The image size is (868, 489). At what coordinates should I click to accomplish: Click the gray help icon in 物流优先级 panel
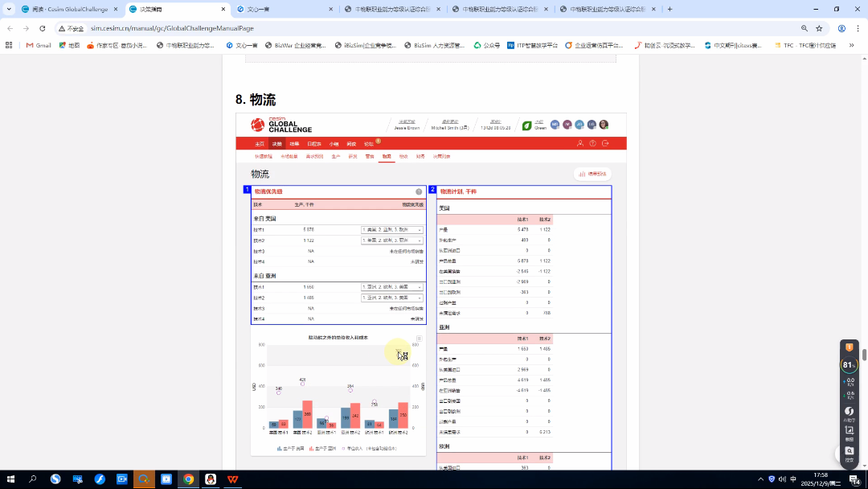click(419, 192)
